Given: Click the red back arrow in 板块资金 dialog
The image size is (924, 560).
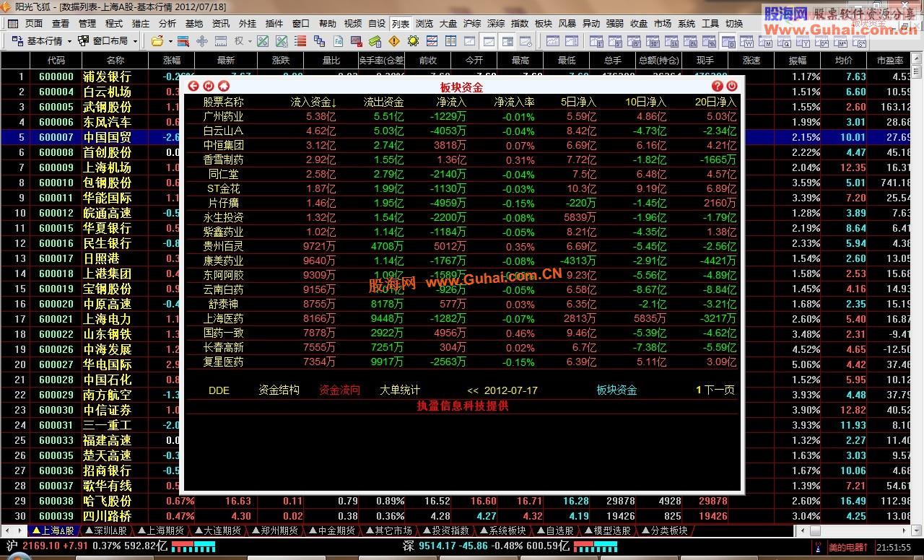Looking at the screenshot, I should click(x=193, y=86).
